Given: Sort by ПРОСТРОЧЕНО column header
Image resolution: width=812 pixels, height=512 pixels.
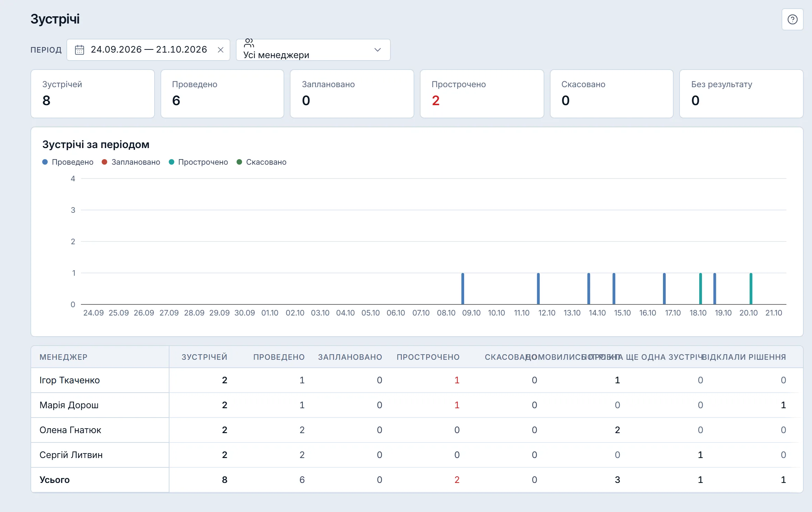Looking at the screenshot, I should pyautogui.click(x=428, y=357).
